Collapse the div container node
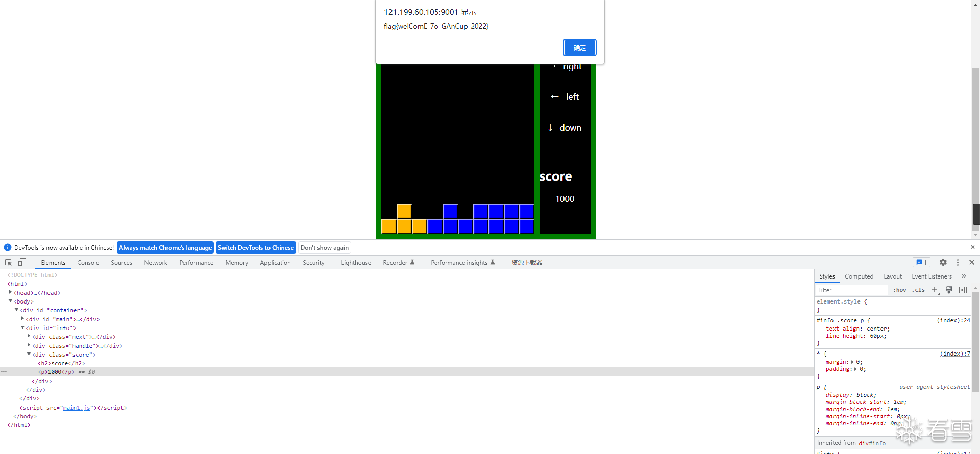Screen dimensions: 980x454 tap(16, 310)
